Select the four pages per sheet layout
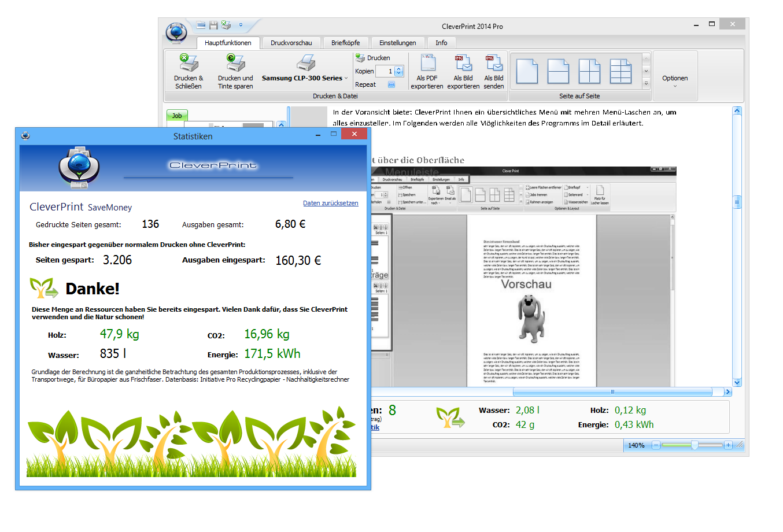The height and width of the screenshot is (532, 783). (x=589, y=72)
